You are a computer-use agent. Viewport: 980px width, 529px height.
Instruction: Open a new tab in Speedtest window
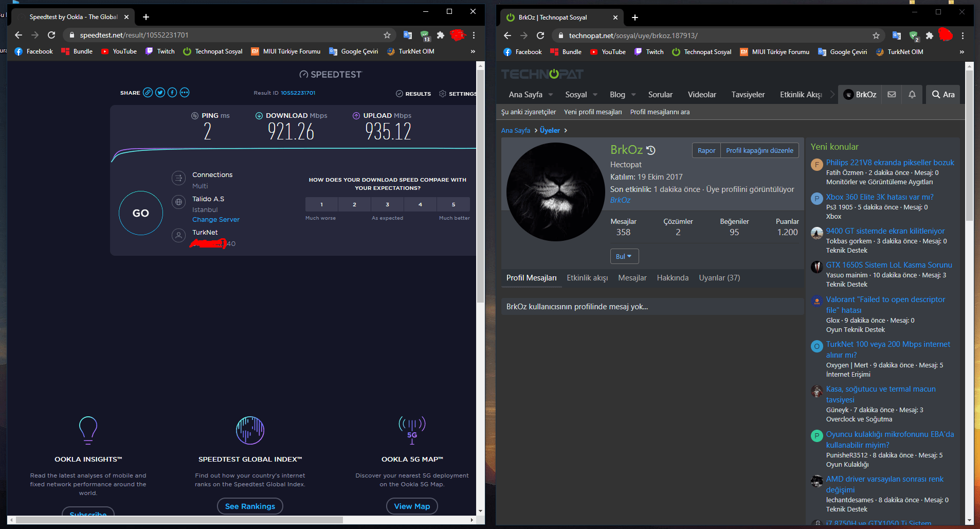(146, 17)
